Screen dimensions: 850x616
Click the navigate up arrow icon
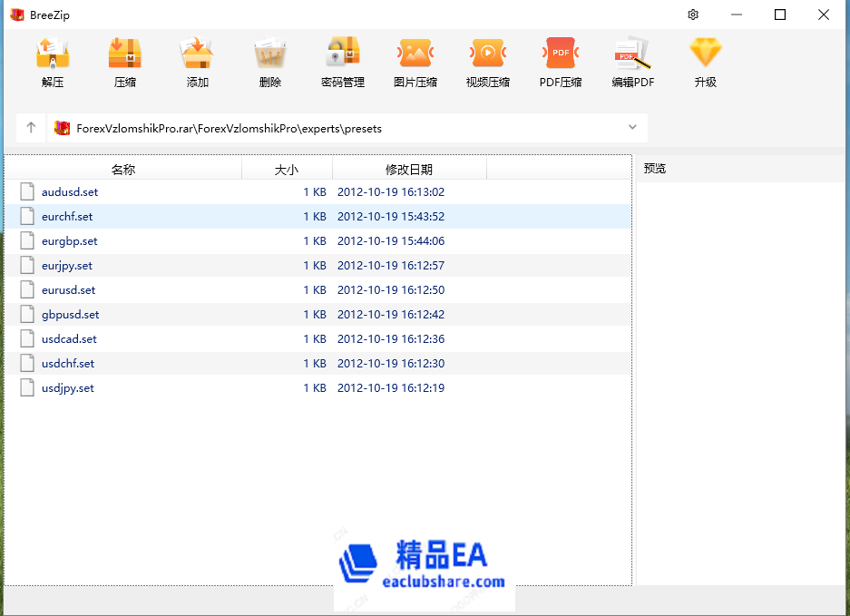[30, 127]
